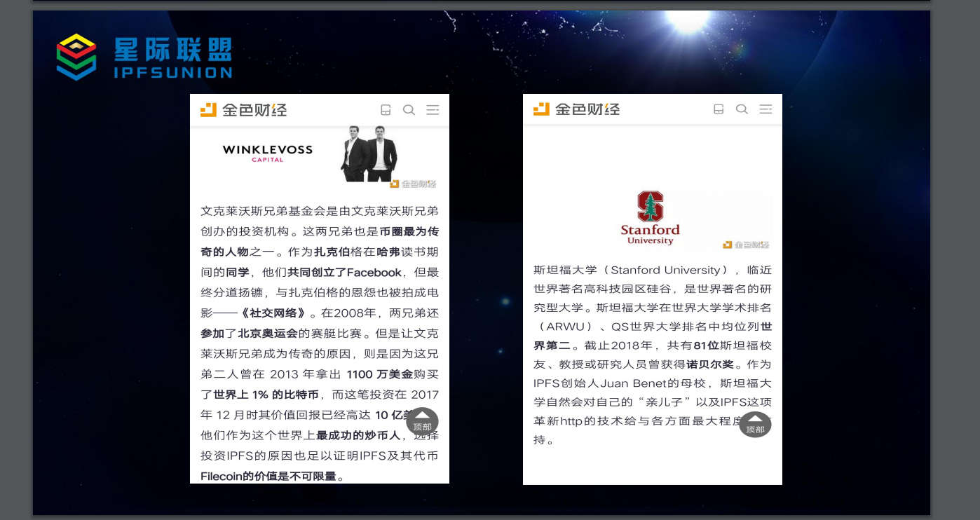Viewport: 980px width, 520px height.
Task: Click the bold text 扎克伯
Action: click(332, 252)
